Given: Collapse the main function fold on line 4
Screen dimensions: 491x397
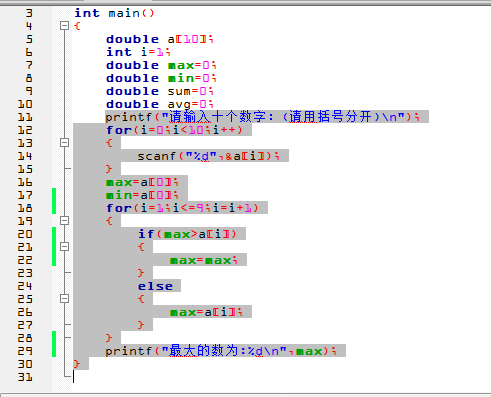Looking at the screenshot, I should [x=64, y=26].
